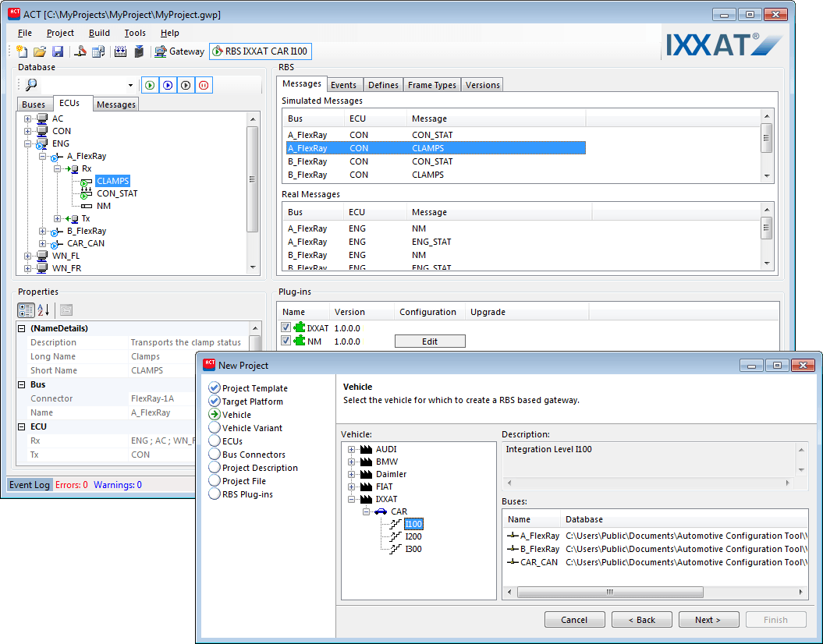Click Back in the New Project dialog
The width and height of the screenshot is (823, 644).
pyautogui.click(x=642, y=619)
